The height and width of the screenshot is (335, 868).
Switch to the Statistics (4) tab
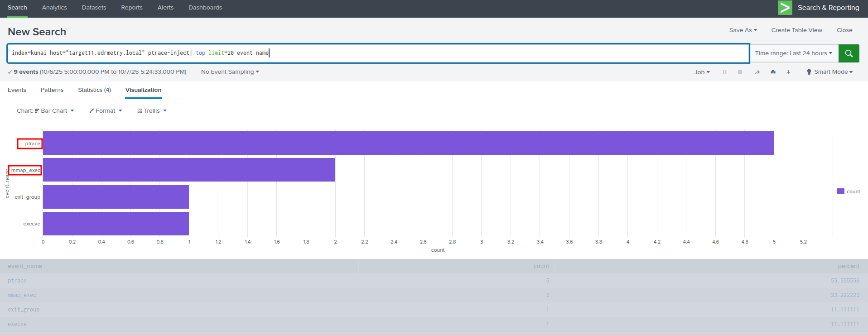[x=94, y=90]
